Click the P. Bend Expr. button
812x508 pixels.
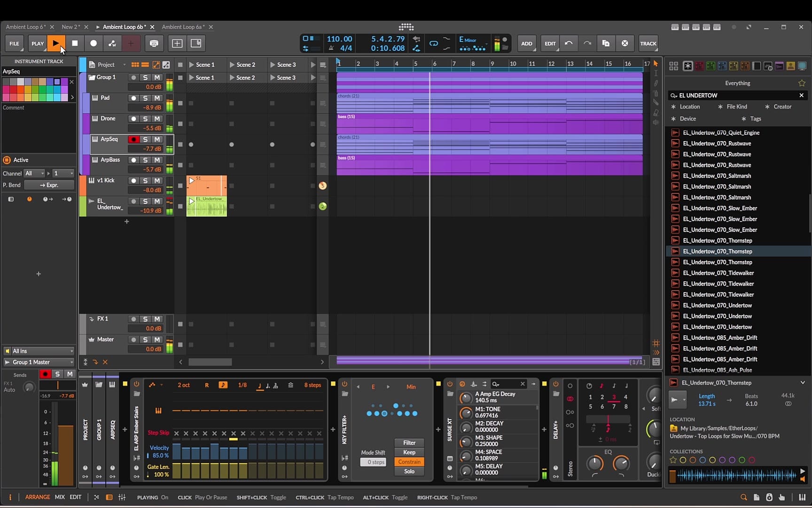tap(49, 185)
